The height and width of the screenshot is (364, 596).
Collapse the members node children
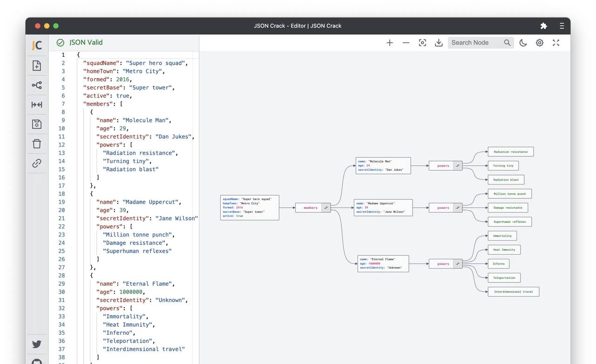326,208
